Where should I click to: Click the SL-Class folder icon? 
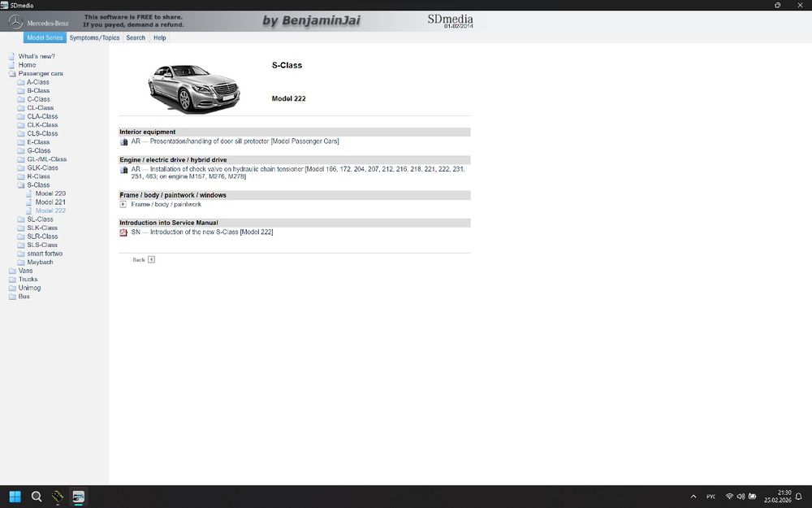point(21,219)
